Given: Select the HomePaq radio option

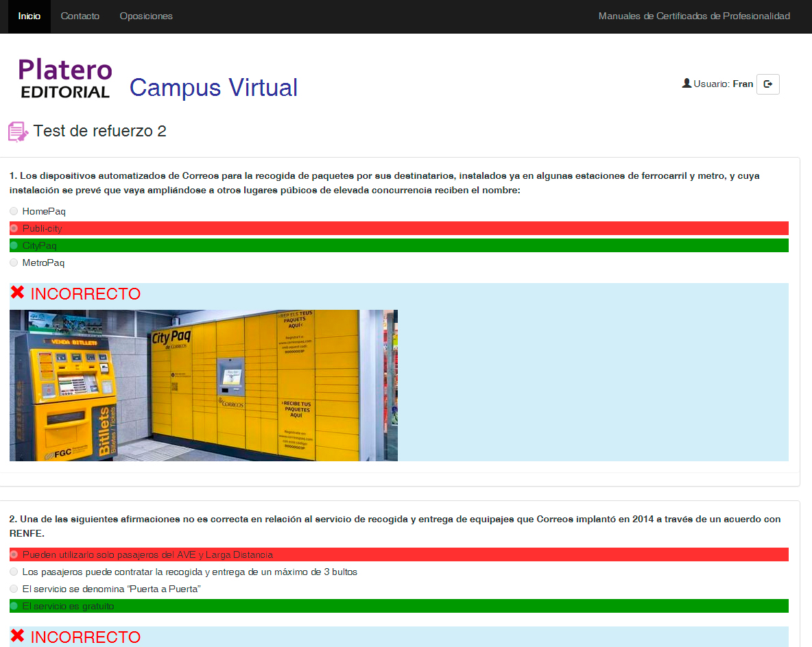Looking at the screenshot, I should pos(14,211).
